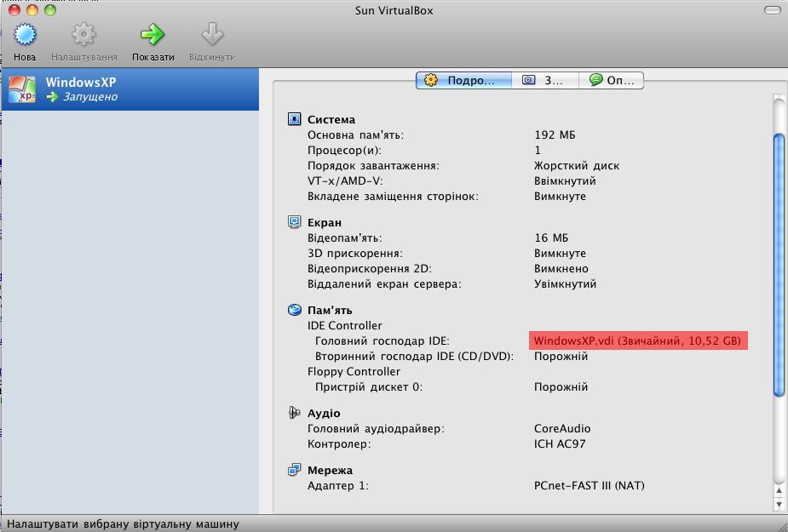Click the 3D прискорення label

(354, 254)
